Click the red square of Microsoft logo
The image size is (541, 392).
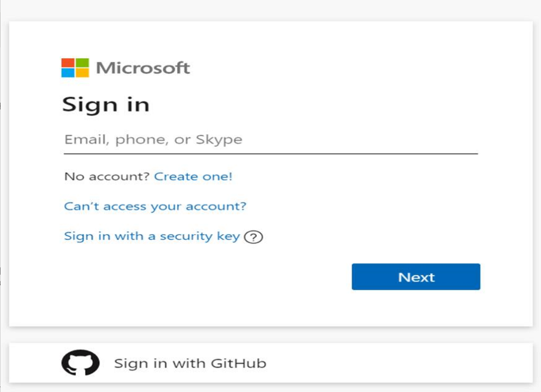click(x=68, y=63)
